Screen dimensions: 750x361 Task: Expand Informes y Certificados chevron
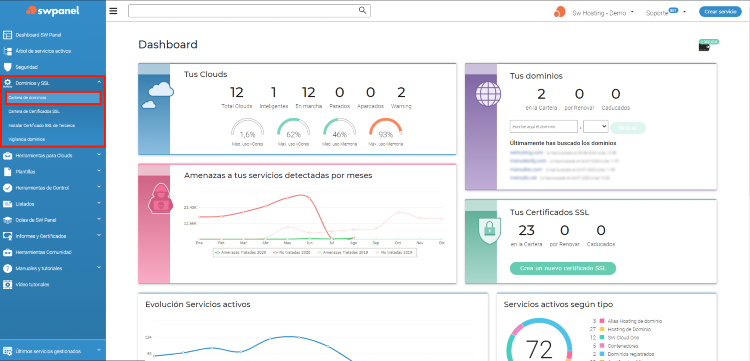coord(99,235)
